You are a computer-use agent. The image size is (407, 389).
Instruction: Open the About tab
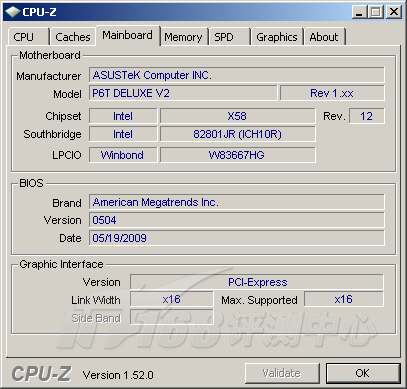tap(324, 37)
